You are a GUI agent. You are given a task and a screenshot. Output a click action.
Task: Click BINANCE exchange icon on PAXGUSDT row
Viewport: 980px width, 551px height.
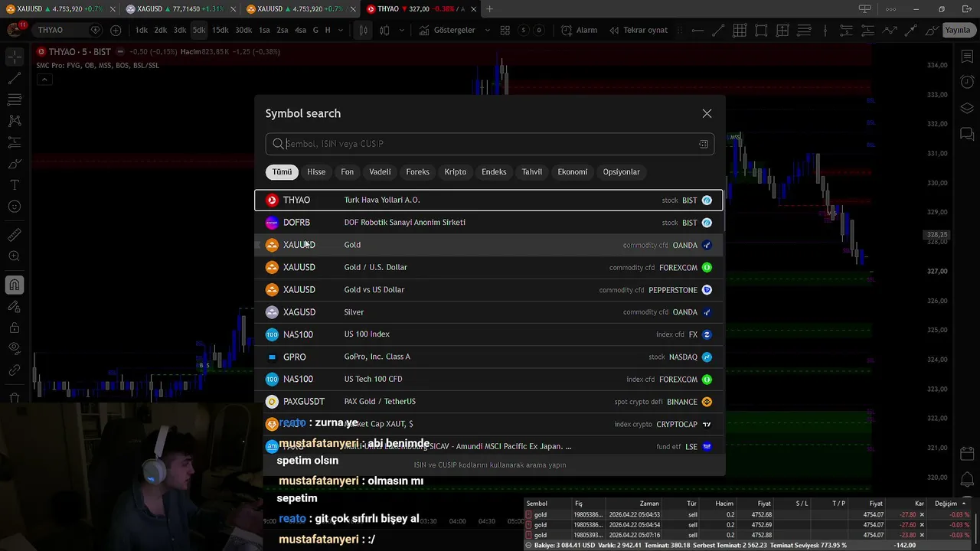(707, 402)
